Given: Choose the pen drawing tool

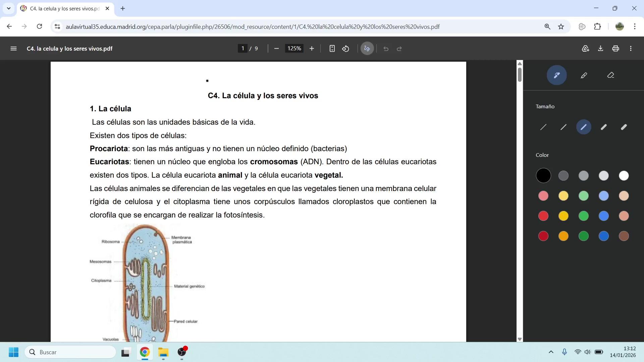Looking at the screenshot, I should (556, 75).
